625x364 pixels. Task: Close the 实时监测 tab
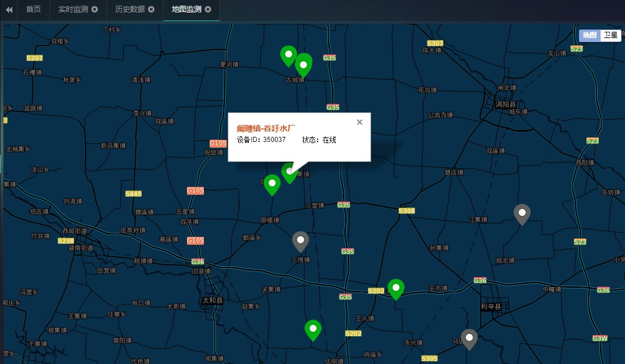(x=95, y=10)
